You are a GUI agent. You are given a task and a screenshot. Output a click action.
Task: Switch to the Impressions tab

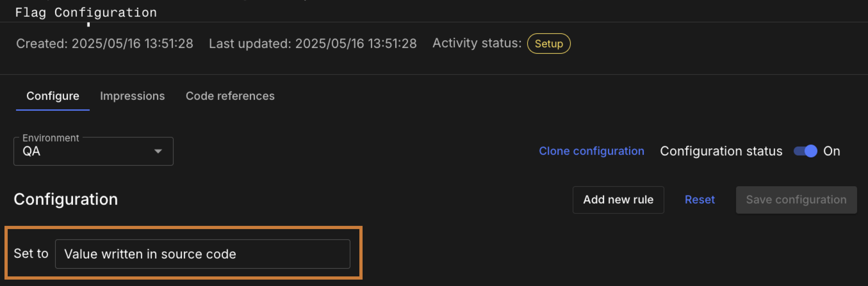tap(132, 96)
